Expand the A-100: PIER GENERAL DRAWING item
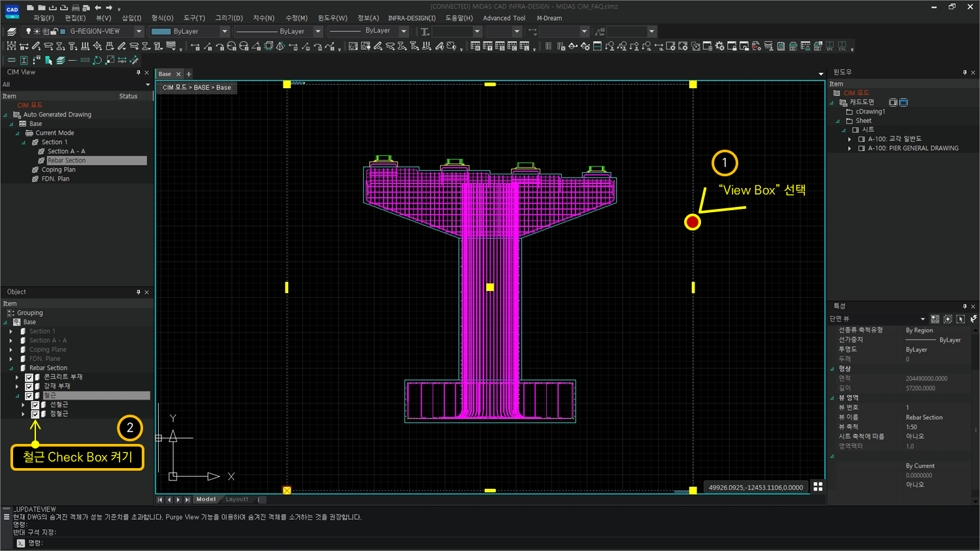This screenshot has height=551, width=980. 849,149
